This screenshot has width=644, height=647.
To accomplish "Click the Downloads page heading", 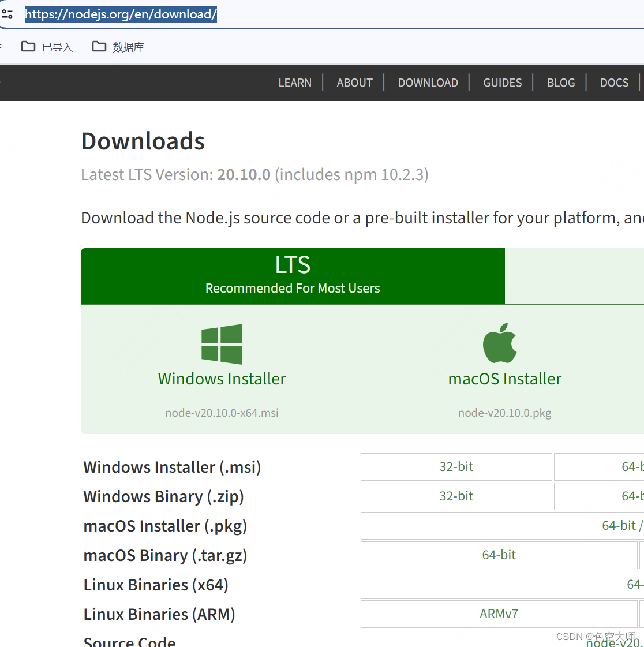I will pos(143,141).
